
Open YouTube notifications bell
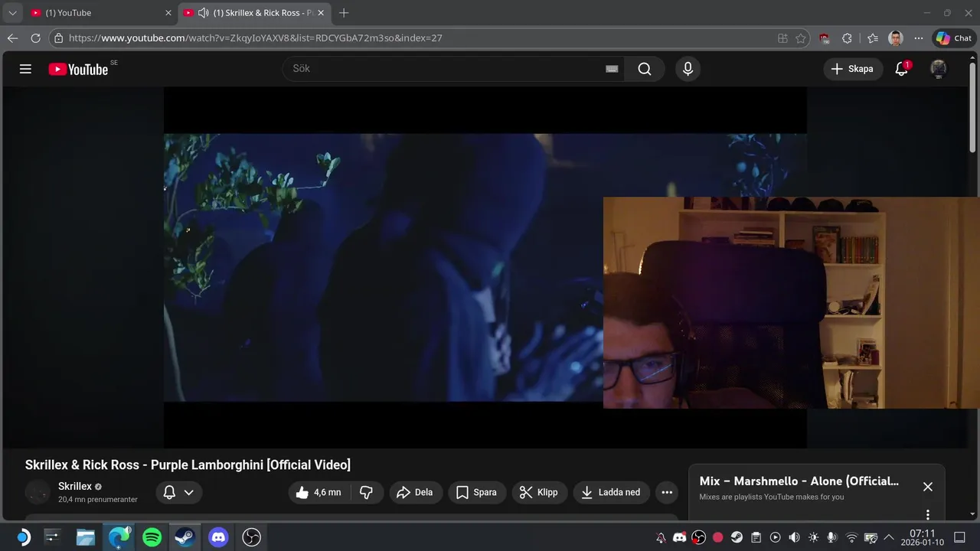pyautogui.click(x=902, y=69)
